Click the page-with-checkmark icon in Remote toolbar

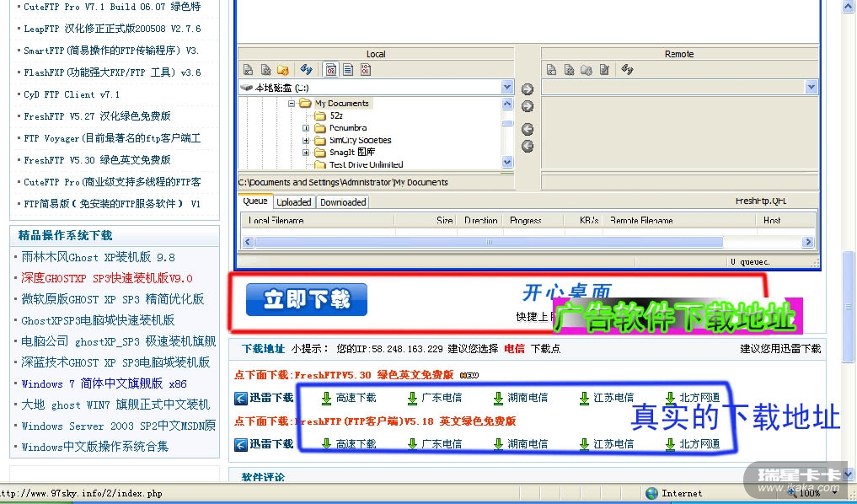(x=604, y=70)
